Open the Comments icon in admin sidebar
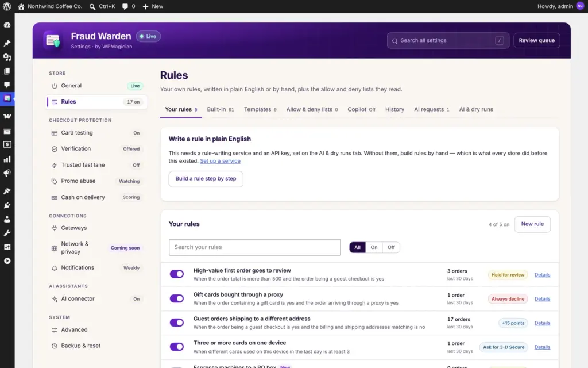Image resolution: width=588 pixels, height=368 pixels. pyautogui.click(x=7, y=85)
